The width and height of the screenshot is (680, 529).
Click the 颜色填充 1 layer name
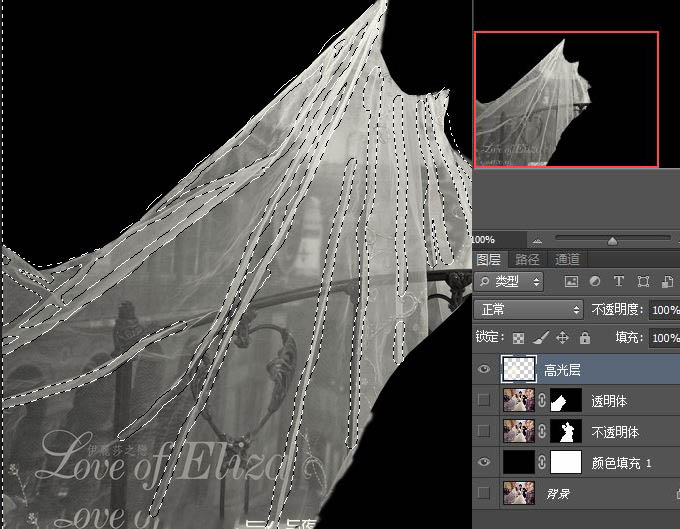(x=621, y=463)
